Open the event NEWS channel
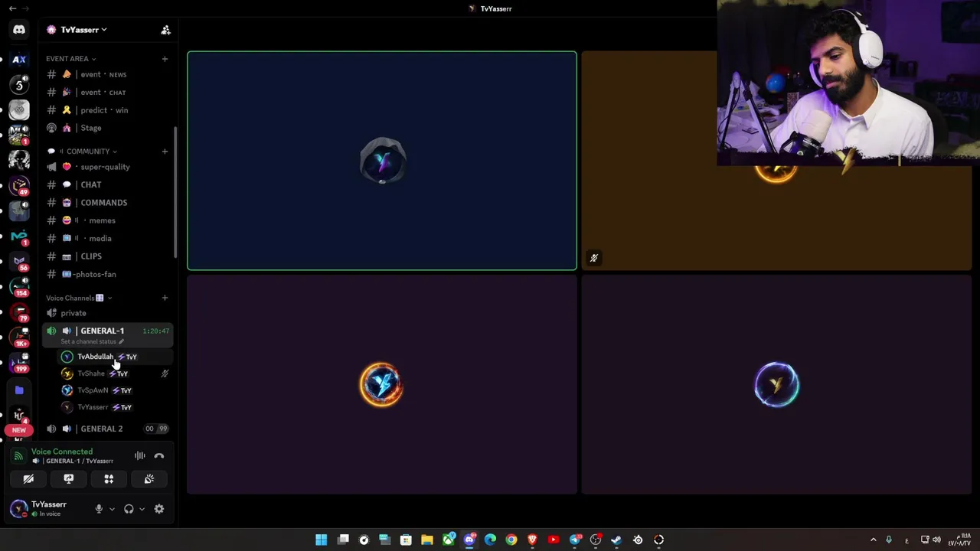This screenshot has height=551, width=980. click(x=107, y=74)
